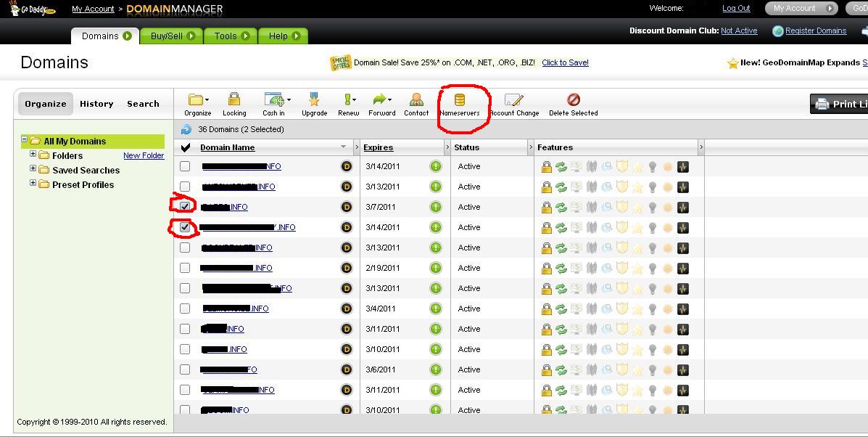The height and width of the screenshot is (437, 868).
Task: Sort by the Expires column header
Action: (378, 147)
